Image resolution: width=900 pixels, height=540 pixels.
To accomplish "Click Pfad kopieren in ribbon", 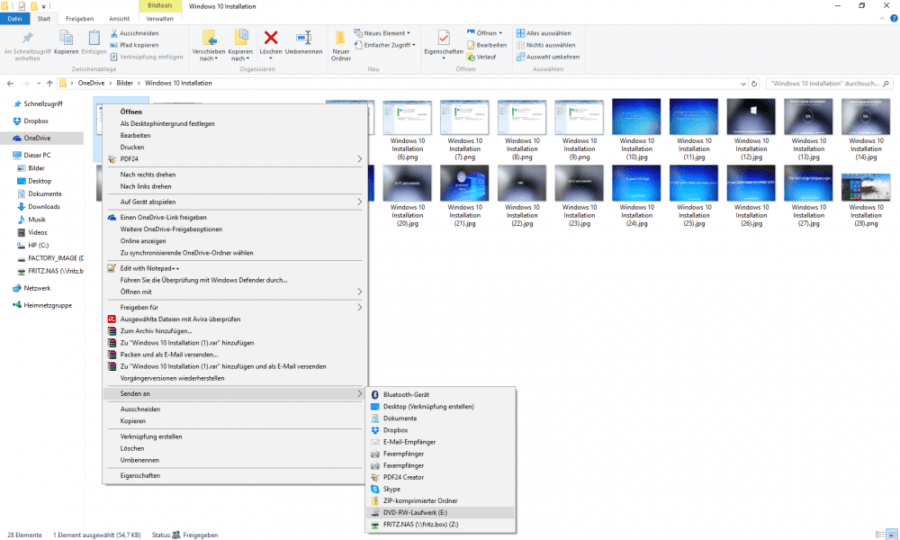I will click(134, 45).
